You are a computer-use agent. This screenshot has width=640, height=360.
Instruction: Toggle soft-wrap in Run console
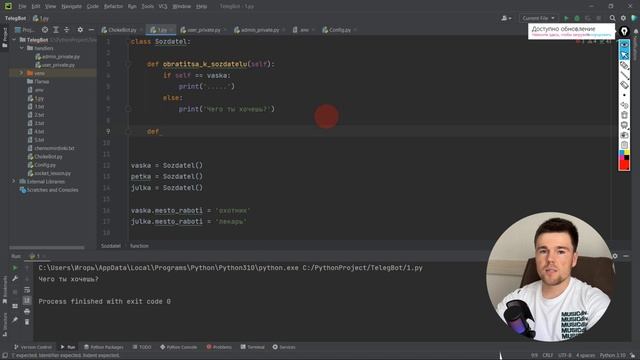coord(27,290)
